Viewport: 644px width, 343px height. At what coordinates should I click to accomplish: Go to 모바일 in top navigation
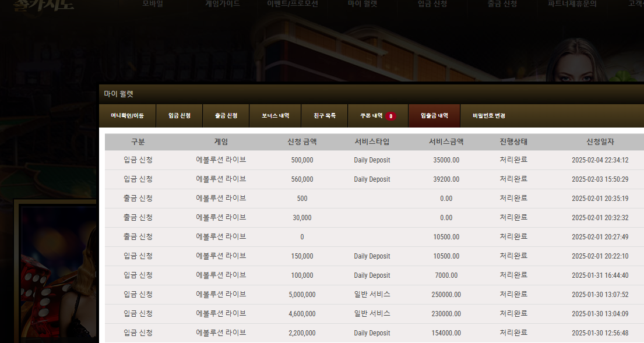click(152, 3)
